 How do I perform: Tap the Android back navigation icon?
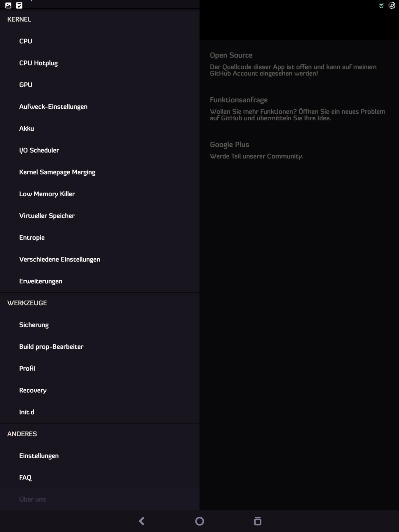pos(142,521)
